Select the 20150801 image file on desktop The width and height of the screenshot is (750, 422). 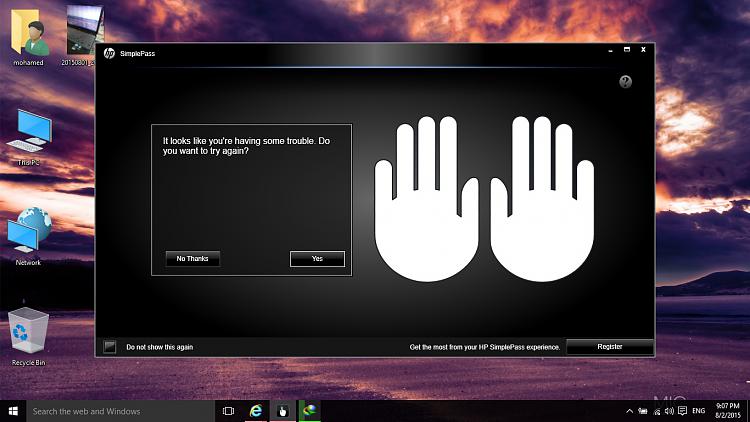(x=82, y=36)
